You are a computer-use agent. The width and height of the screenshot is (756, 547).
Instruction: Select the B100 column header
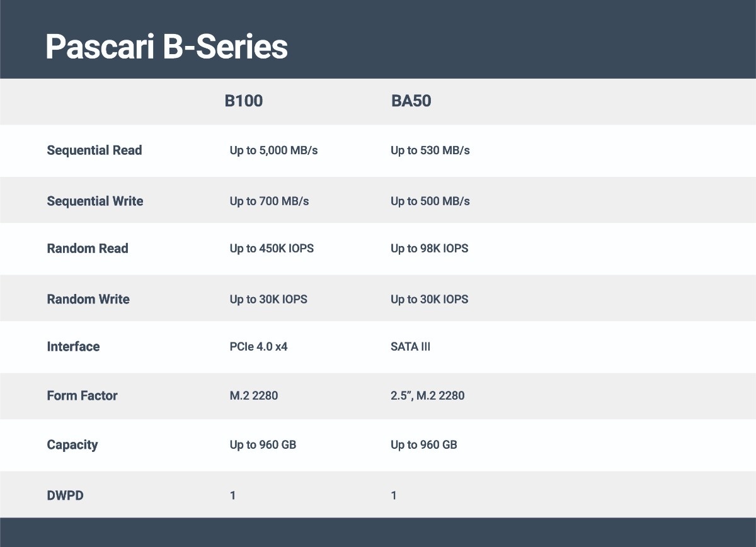244,101
